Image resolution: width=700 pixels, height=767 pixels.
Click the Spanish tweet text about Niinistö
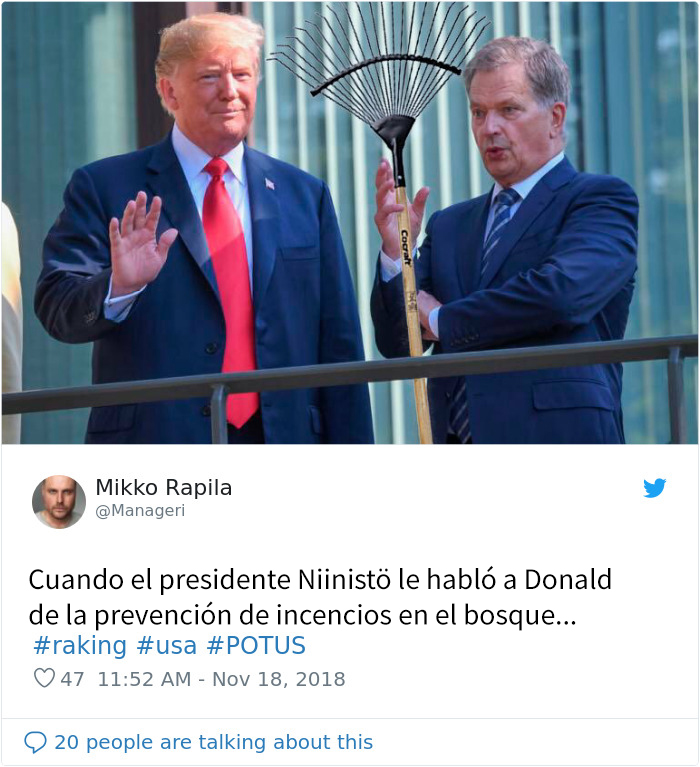tap(320, 597)
